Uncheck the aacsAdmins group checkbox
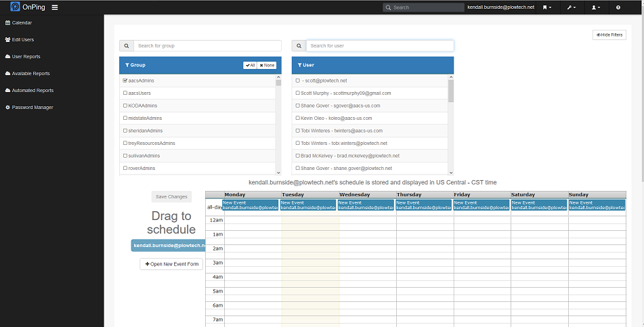644x327 pixels. (x=125, y=81)
